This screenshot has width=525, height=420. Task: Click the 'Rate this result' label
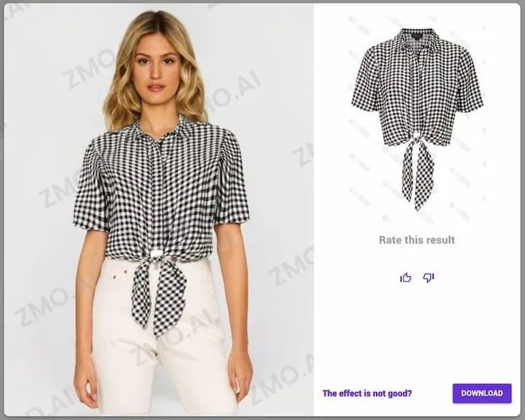coord(417,239)
